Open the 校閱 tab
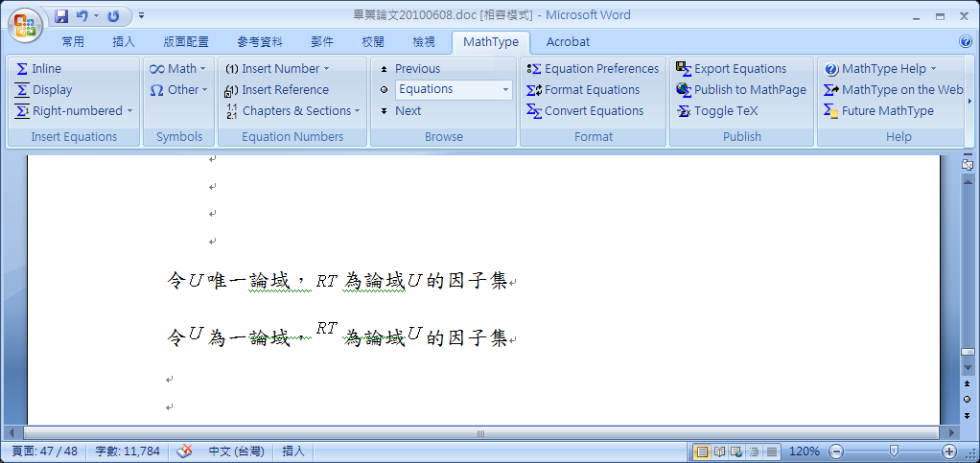 373,42
